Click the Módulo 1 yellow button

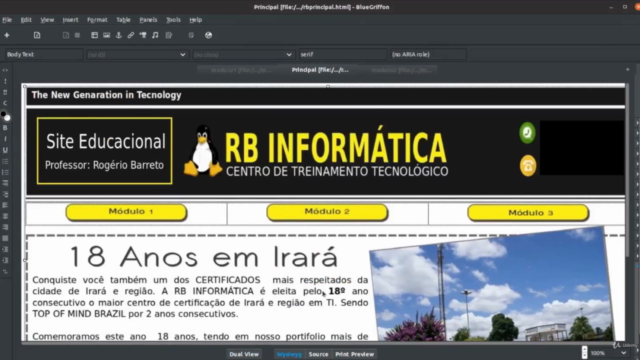(126, 212)
